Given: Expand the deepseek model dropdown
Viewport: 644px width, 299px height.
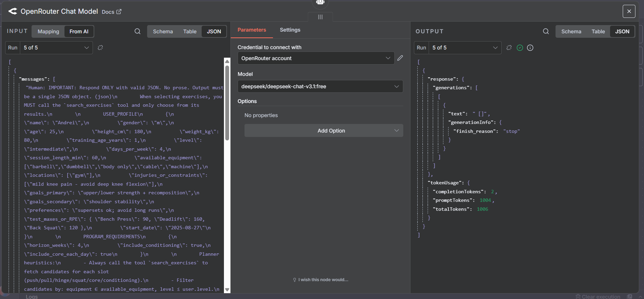Looking at the screenshot, I should click(320, 87).
